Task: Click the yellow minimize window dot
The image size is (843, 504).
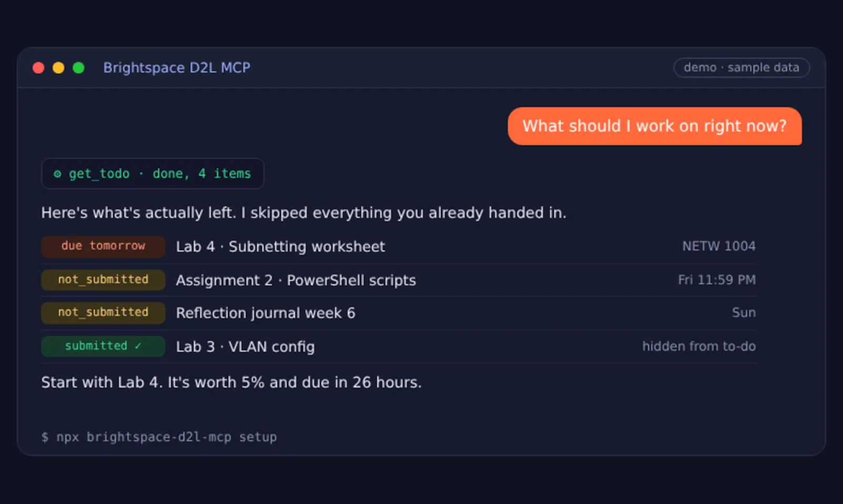Action: [58, 68]
